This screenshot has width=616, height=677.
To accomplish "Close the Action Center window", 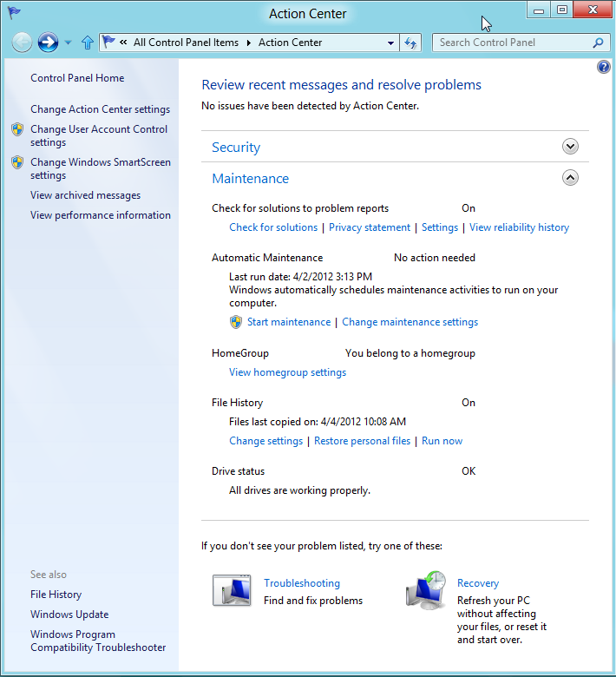I will click(593, 10).
